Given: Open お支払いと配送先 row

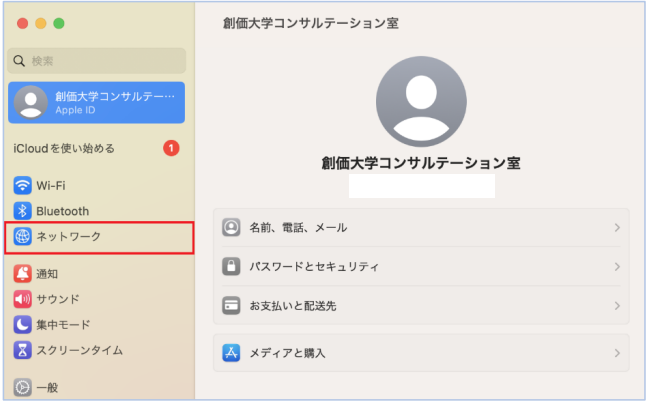Looking at the screenshot, I should pos(421,306).
